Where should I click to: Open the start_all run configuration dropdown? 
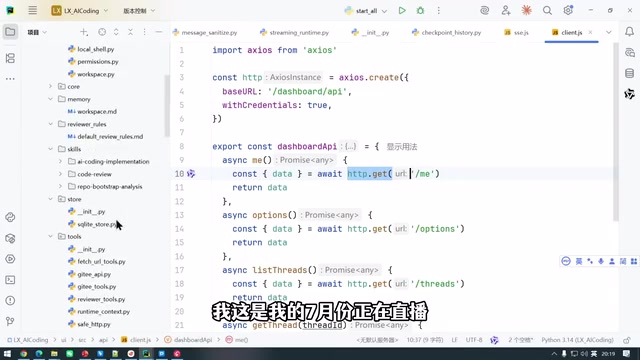point(366,11)
